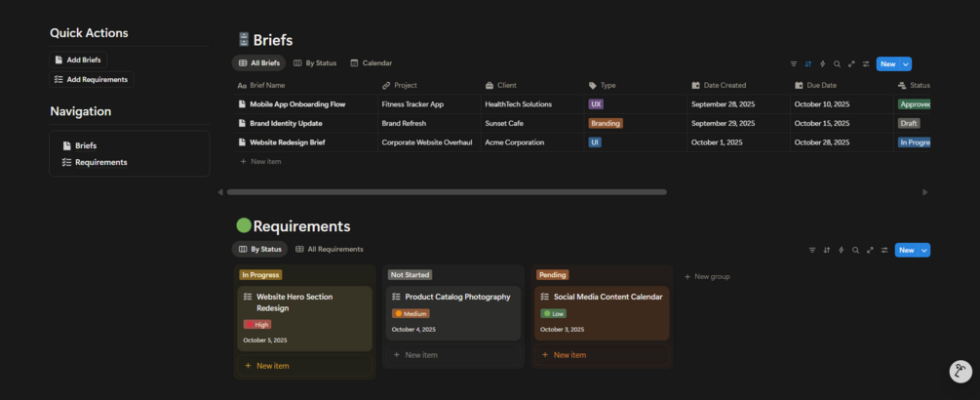The image size is (980, 400).
Task: Expand the New dropdown arrow in Requirements
Action: pyautogui.click(x=924, y=251)
